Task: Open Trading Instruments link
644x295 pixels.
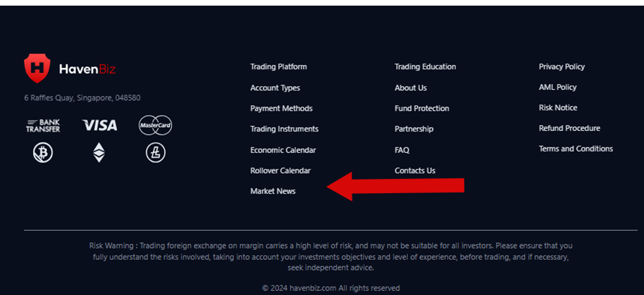Action: click(x=284, y=129)
